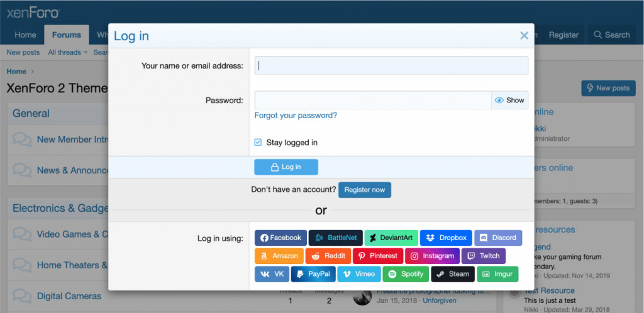The width and height of the screenshot is (644, 313).
Task: Choose Pinterest as login provider
Action: pos(378,256)
